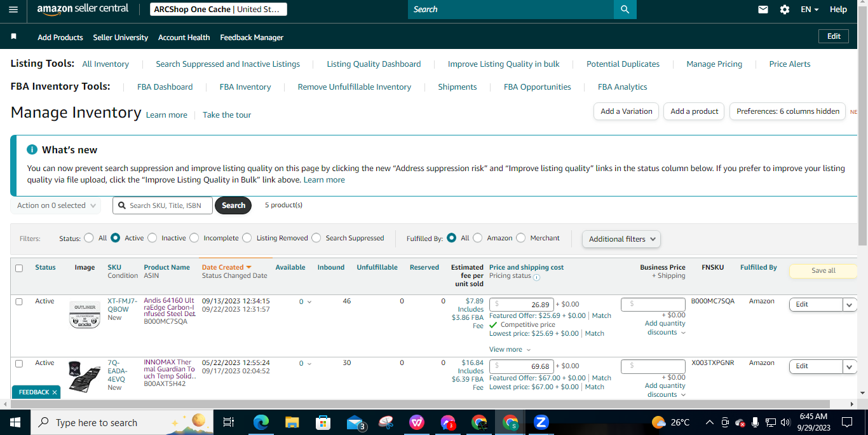Select the Active status radio button
Image resolution: width=868 pixels, height=435 pixels.
pyautogui.click(x=115, y=238)
